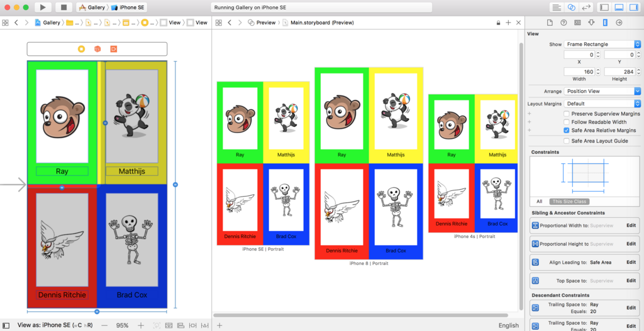
Task: Open the Identity inspector
Action: [577, 23]
